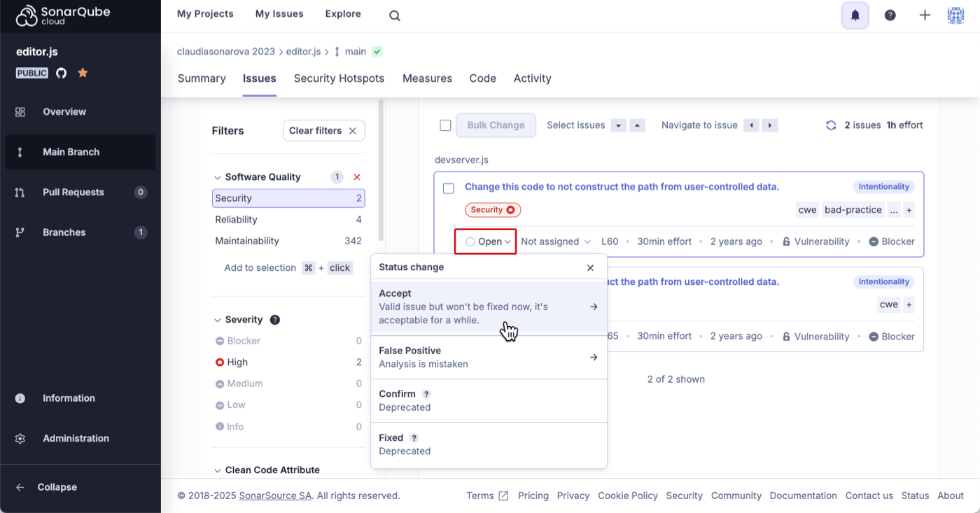Open the notifications bell

click(855, 15)
